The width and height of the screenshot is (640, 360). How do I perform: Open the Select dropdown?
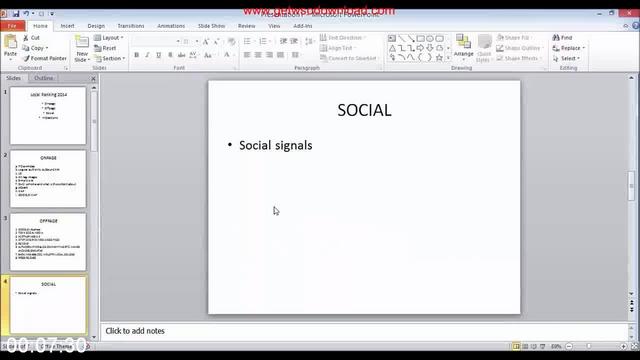click(x=567, y=58)
